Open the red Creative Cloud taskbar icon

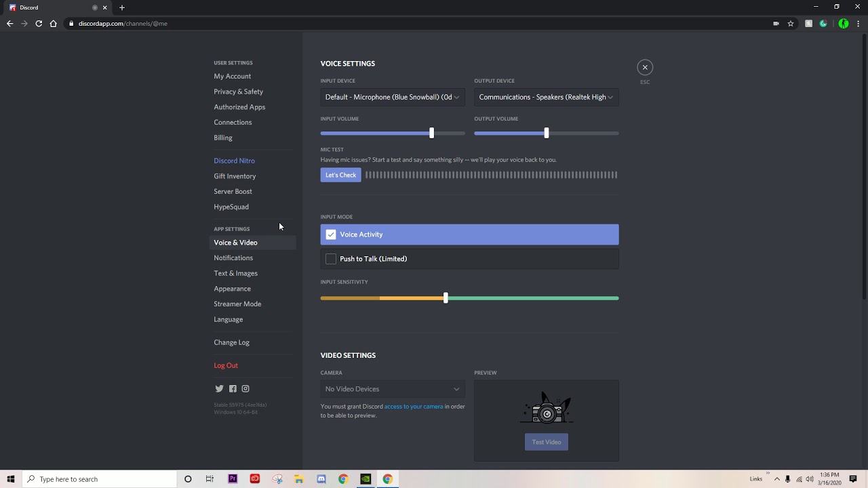point(255,479)
